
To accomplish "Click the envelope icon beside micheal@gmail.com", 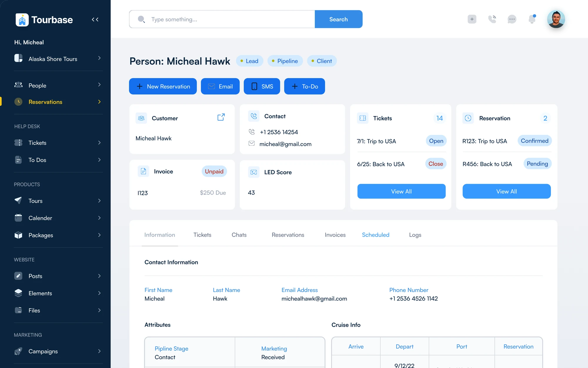I will pos(252,143).
